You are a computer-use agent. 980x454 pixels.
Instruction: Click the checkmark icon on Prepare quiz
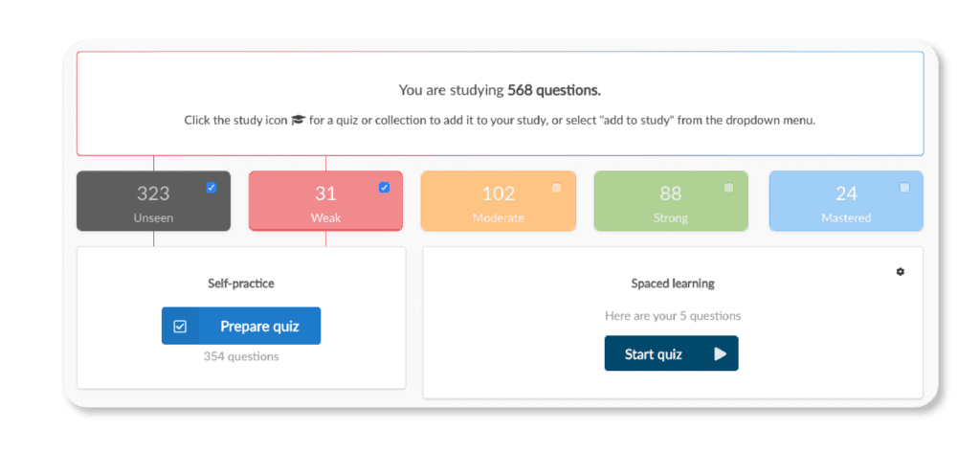pos(180,327)
